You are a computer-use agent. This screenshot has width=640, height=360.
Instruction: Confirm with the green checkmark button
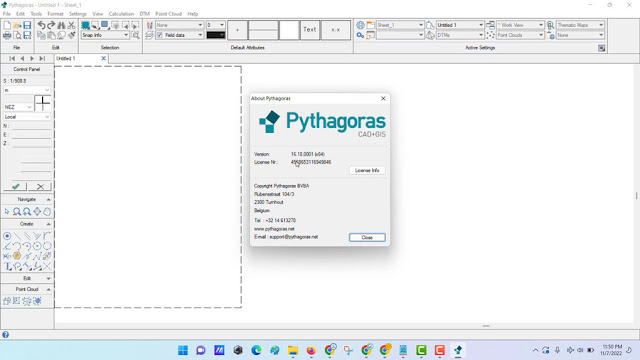click(x=16, y=187)
